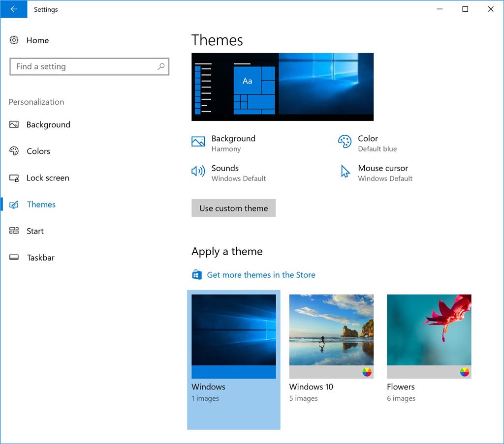Image resolution: width=504 pixels, height=444 pixels.
Task: Close the Settings window
Action: tap(491, 9)
